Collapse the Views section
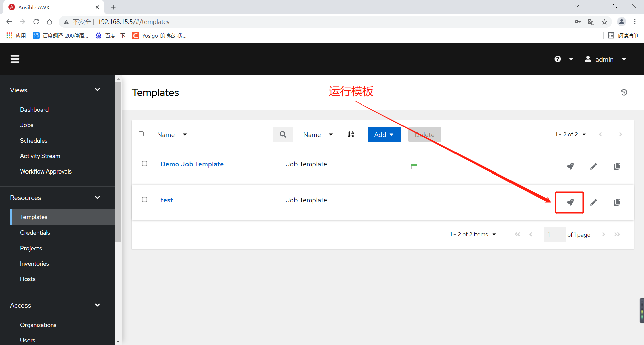Image resolution: width=644 pixels, height=345 pixels. click(x=98, y=90)
